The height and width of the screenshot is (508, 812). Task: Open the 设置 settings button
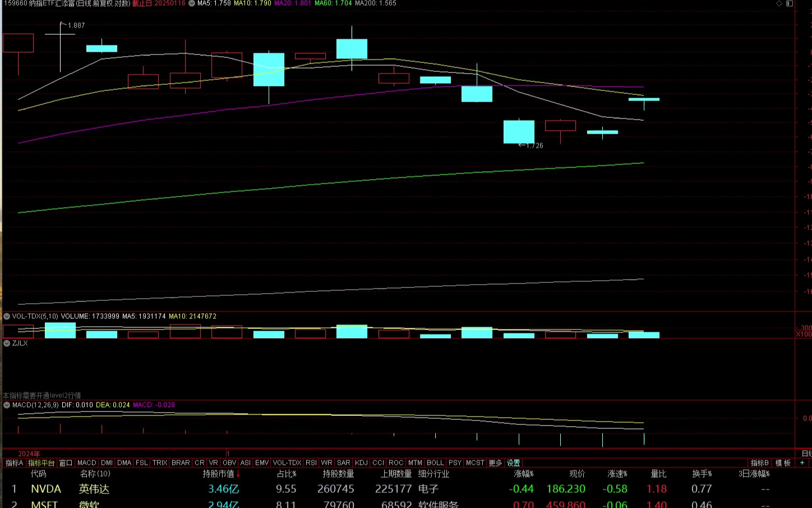tap(514, 463)
